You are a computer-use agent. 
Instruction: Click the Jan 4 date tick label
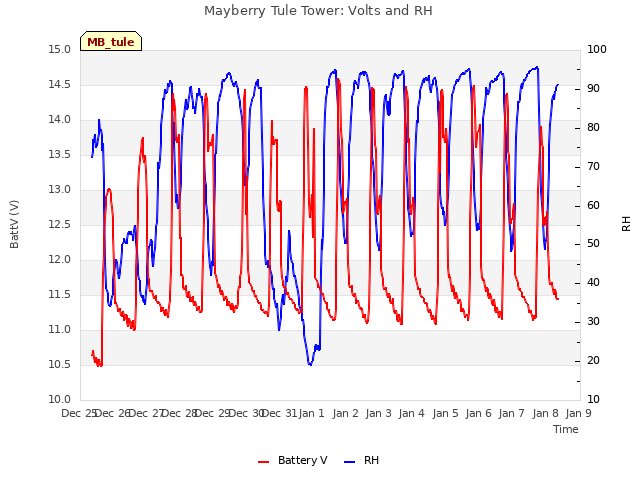[x=411, y=413]
